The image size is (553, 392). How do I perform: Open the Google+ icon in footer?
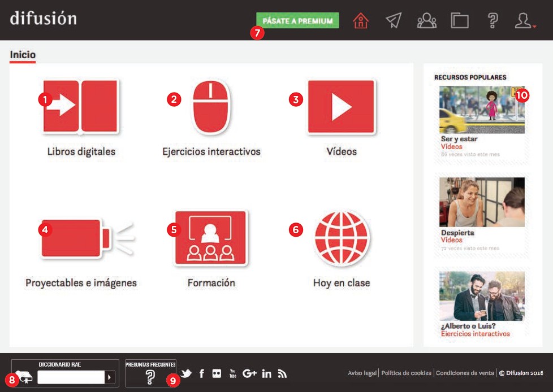(x=249, y=373)
